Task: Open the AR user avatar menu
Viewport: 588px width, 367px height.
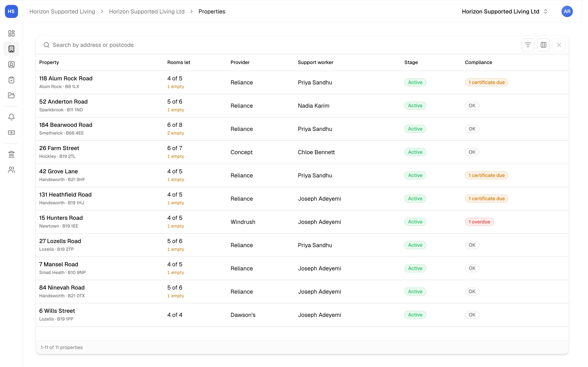Action: tap(567, 11)
